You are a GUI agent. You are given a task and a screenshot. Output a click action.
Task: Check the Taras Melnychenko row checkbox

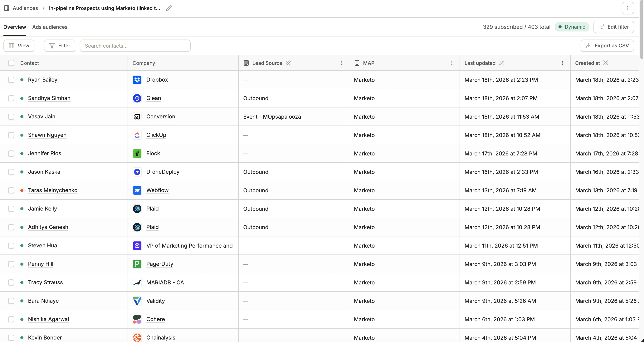point(11,190)
